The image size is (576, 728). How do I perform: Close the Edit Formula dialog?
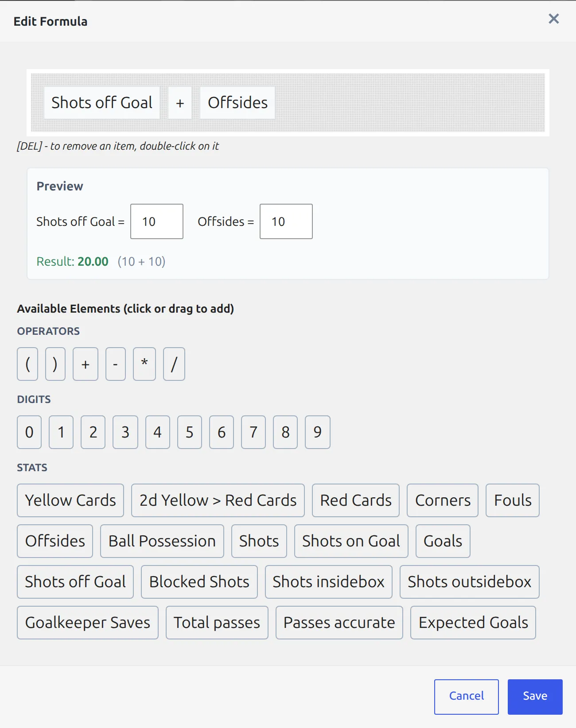click(x=553, y=19)
